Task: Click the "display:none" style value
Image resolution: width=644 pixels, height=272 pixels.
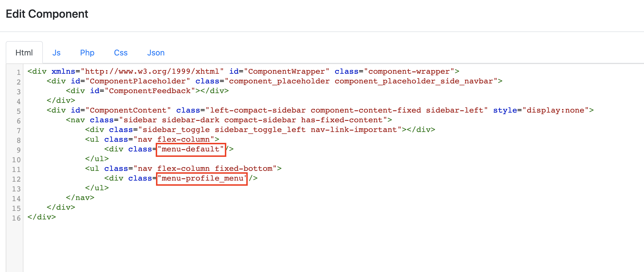Action: [x=556, y=110]
